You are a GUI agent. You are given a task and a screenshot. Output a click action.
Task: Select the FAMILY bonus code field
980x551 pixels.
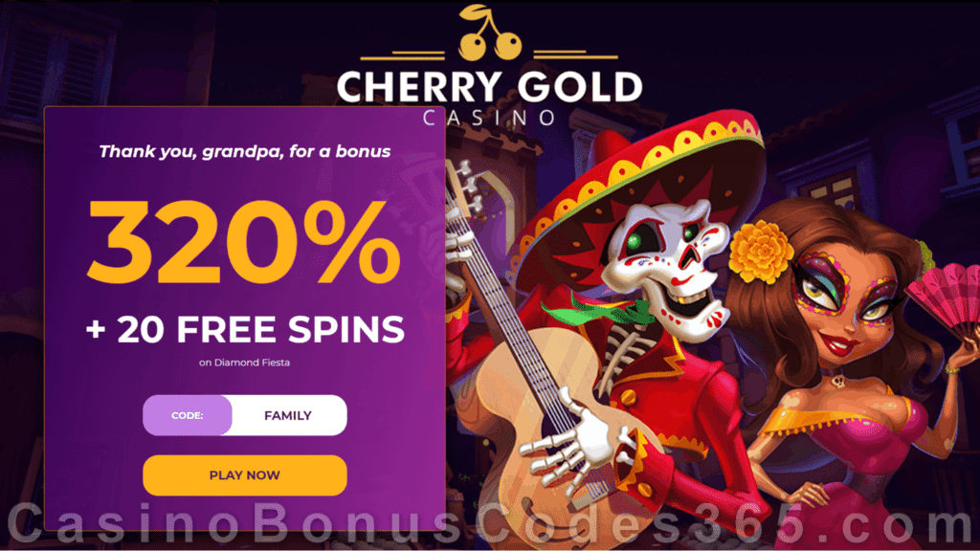point(287,415)
